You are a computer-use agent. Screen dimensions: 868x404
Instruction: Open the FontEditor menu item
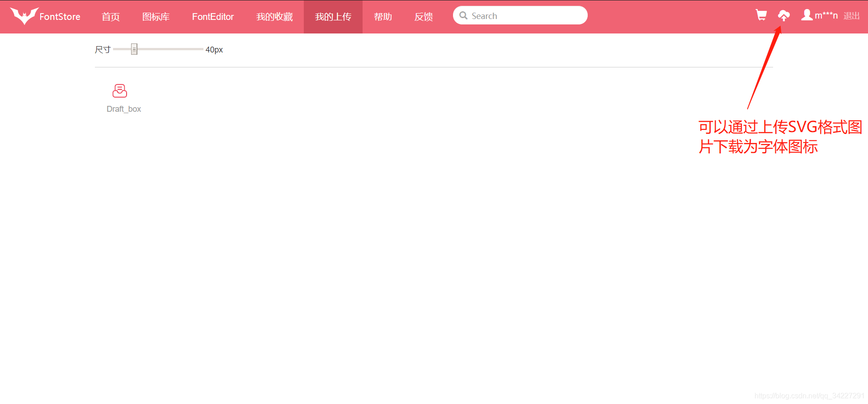point(213,17)
